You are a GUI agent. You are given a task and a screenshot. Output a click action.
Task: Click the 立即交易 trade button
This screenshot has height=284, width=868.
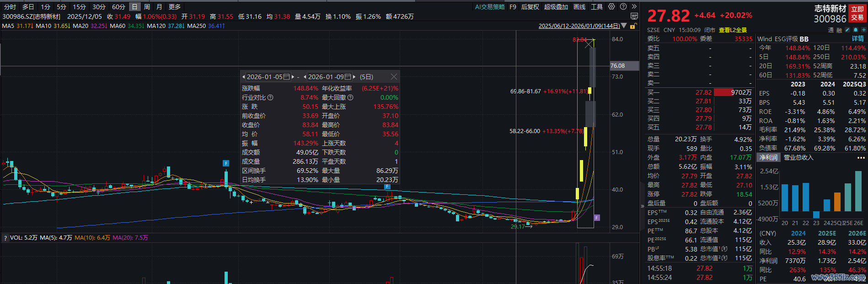857,13
